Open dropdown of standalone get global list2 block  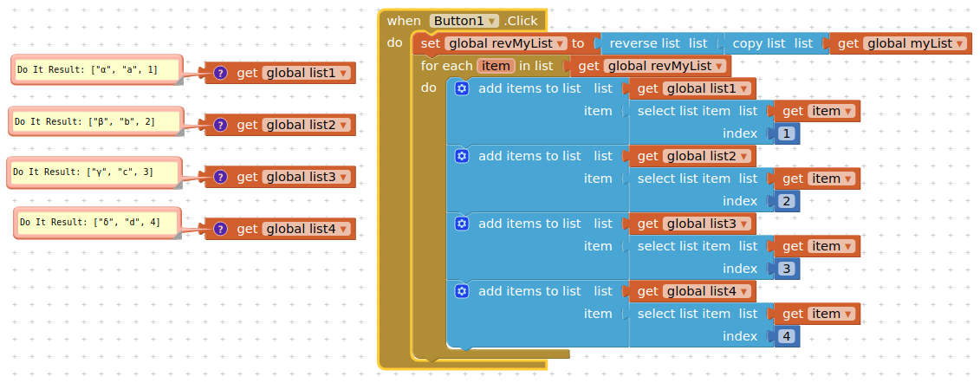(x=307, y=125)
